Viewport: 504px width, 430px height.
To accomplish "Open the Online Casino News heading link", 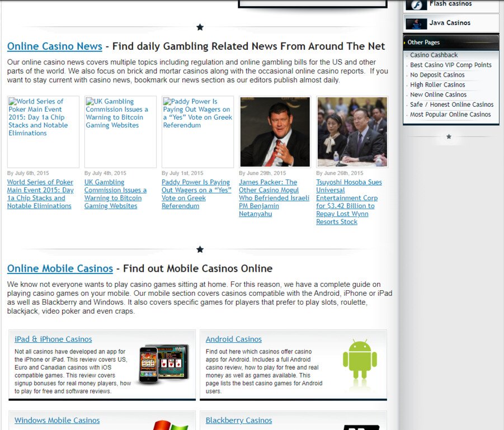I will (55, 46).
